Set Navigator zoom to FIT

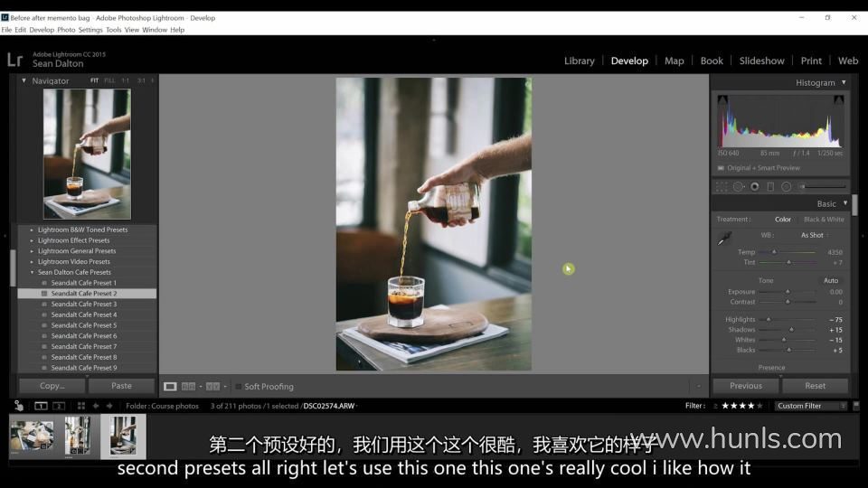point(95,80)
